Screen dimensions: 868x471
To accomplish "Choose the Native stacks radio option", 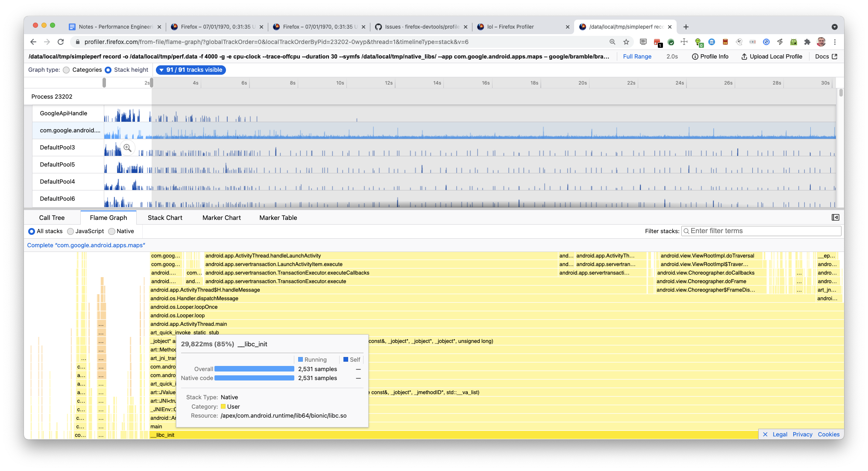I will point(111,231).
